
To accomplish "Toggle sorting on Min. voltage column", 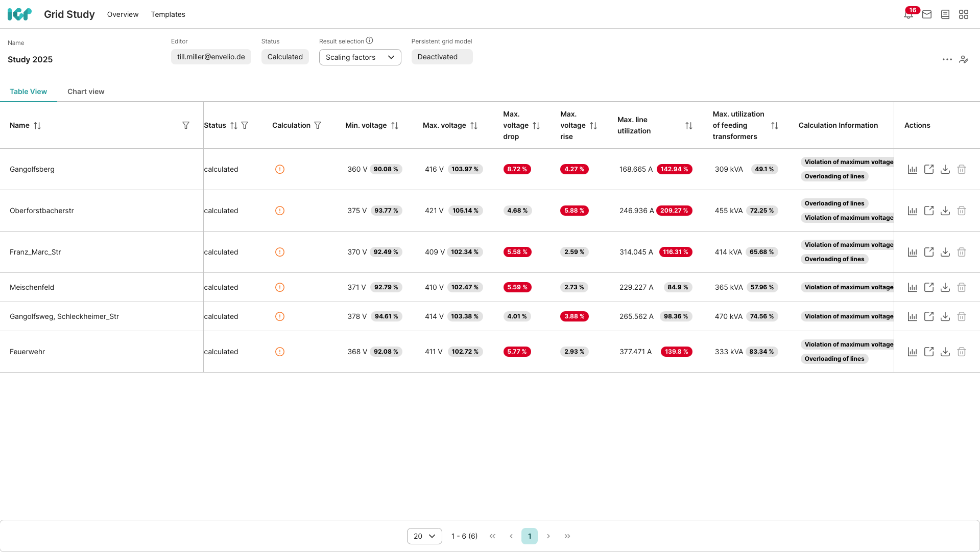I will [395, 125].
